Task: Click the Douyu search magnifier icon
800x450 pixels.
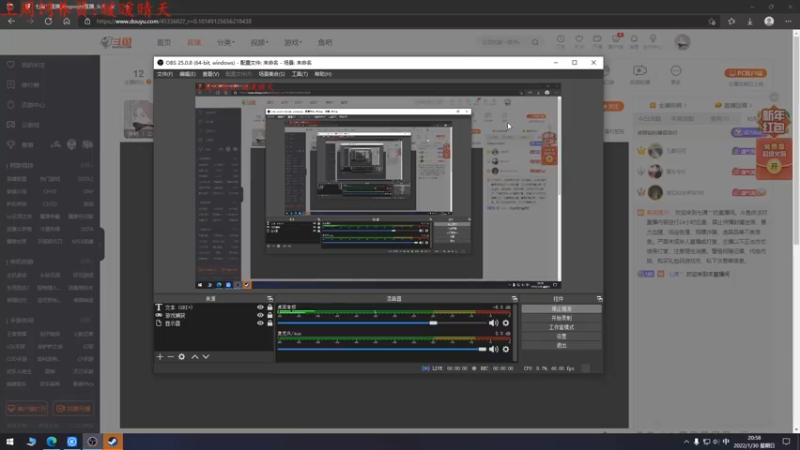Action: point(535,42)
